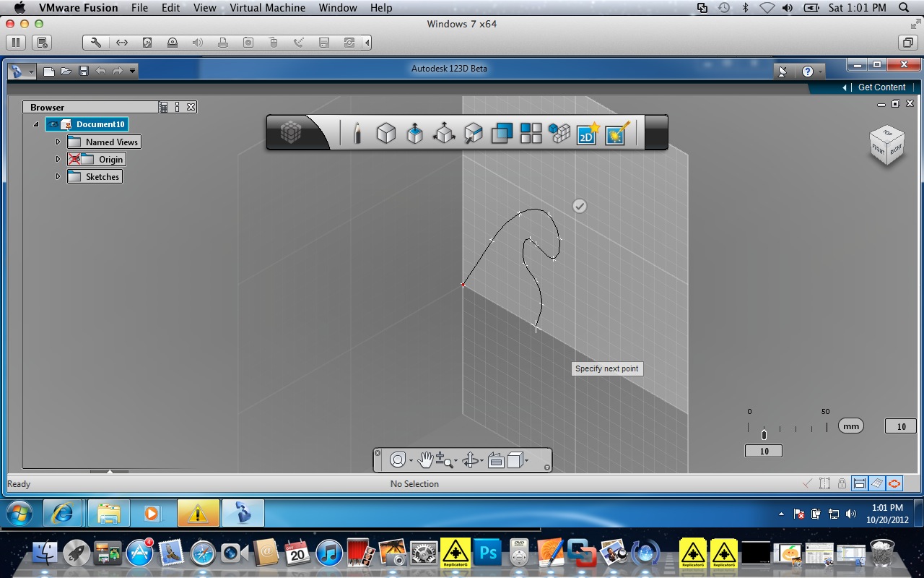
Task: Toggle the dimension display status icon
Action: (x=859, y=483)
